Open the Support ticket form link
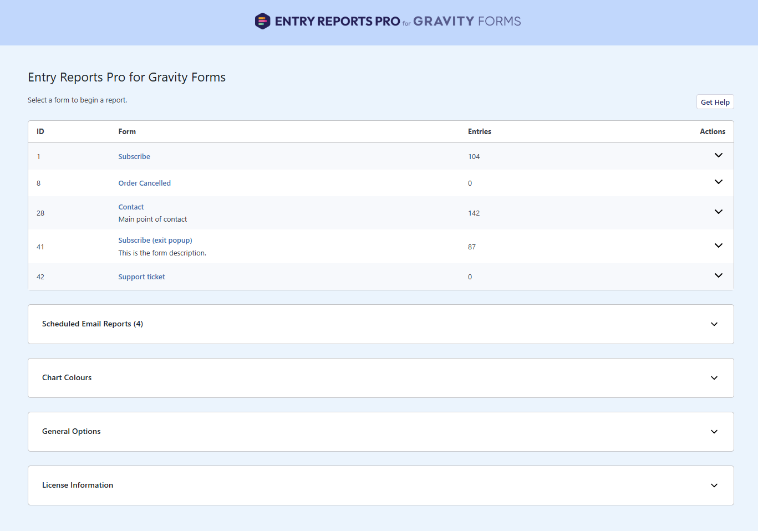 [141, 277]
